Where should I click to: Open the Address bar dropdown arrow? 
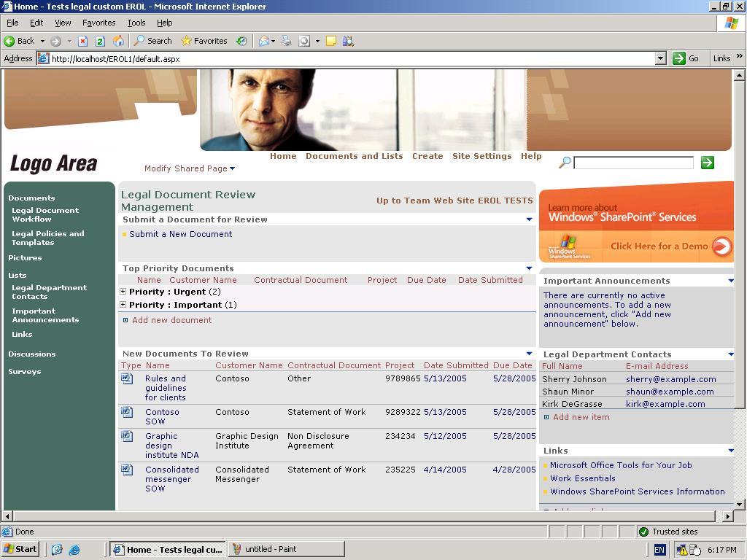click(x=660, y=58)
